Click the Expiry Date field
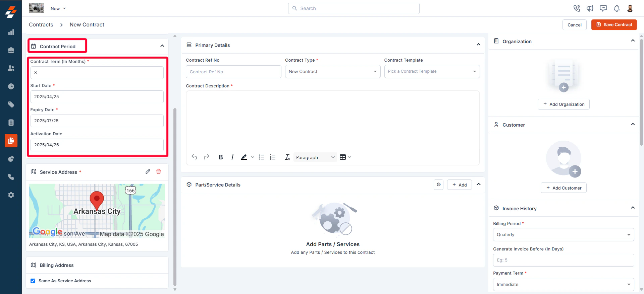This screenshot has height=294, width=644. point(97,121)
